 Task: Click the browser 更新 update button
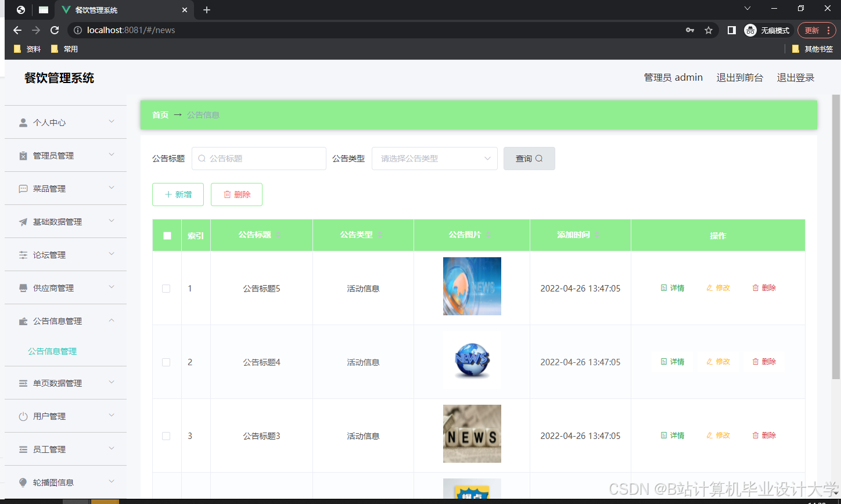pos(817,30)
